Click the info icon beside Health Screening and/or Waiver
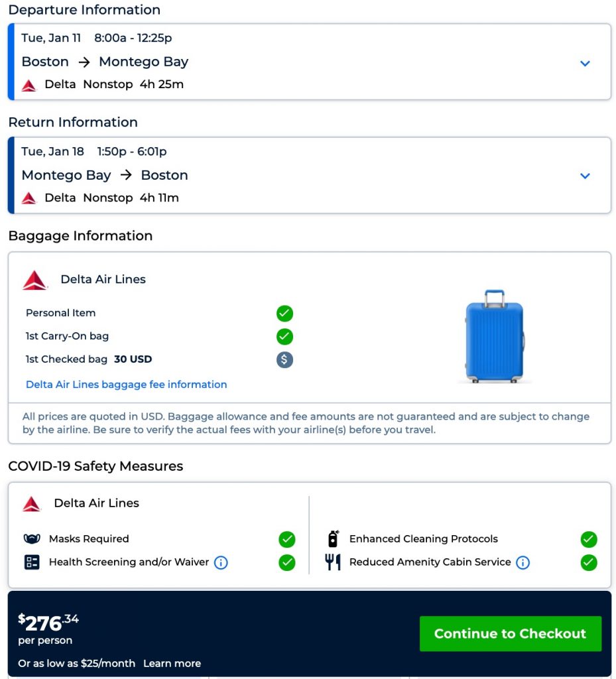616x679 pixels. [x=221, y=563]
